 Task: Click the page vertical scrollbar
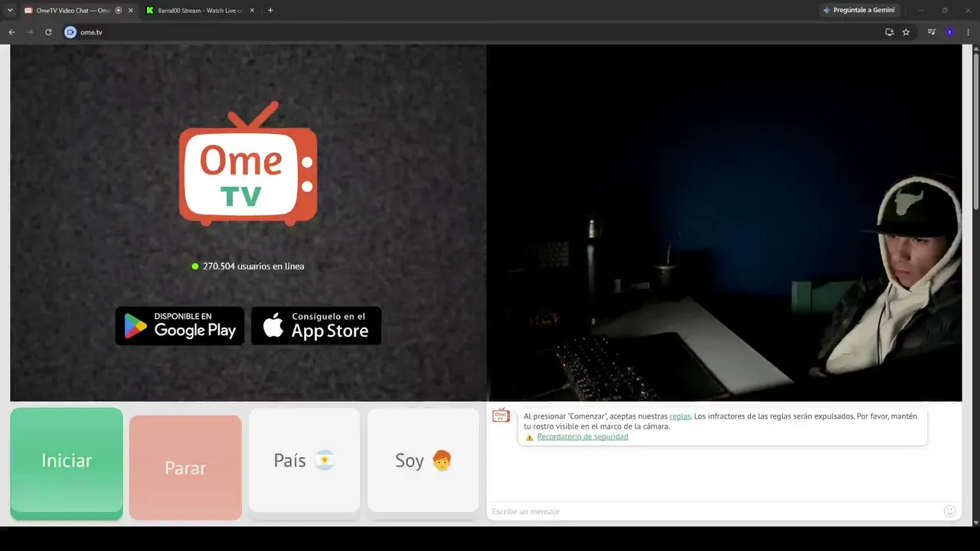click(x=975, y=131)
